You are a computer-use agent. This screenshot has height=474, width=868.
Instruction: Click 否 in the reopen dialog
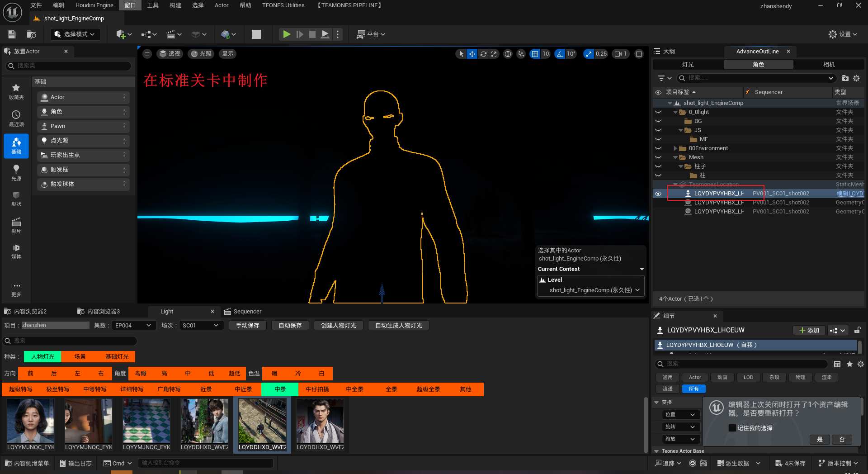(x=842, y=439)
